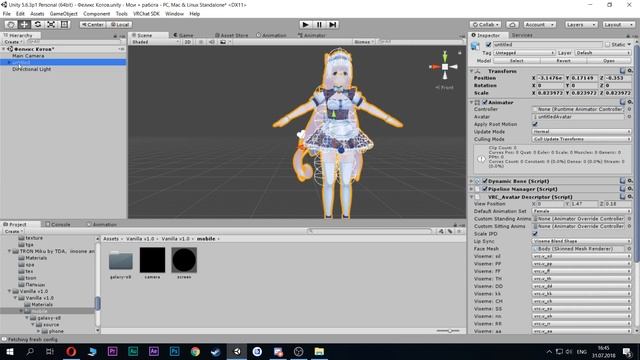Image resolution: width=640 pixels, height=360 pixels.
Task: Step forward one frame
Action: tap(333, 24)
